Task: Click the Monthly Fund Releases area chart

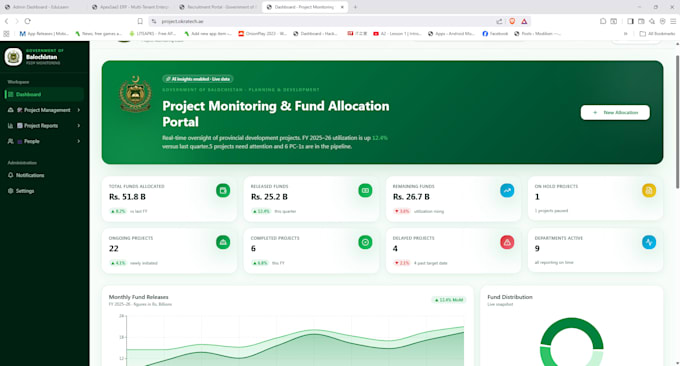Action: (295, 340)
